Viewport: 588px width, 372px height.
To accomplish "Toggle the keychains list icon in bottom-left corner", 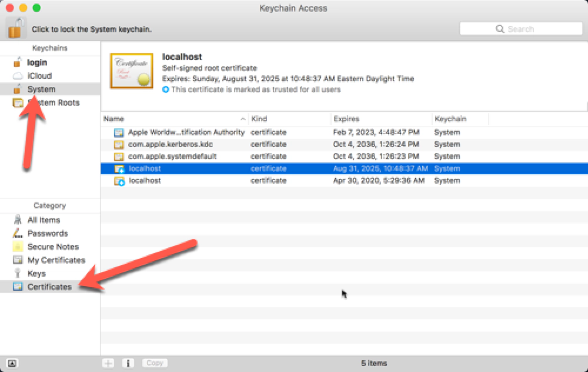I will 12,363.
